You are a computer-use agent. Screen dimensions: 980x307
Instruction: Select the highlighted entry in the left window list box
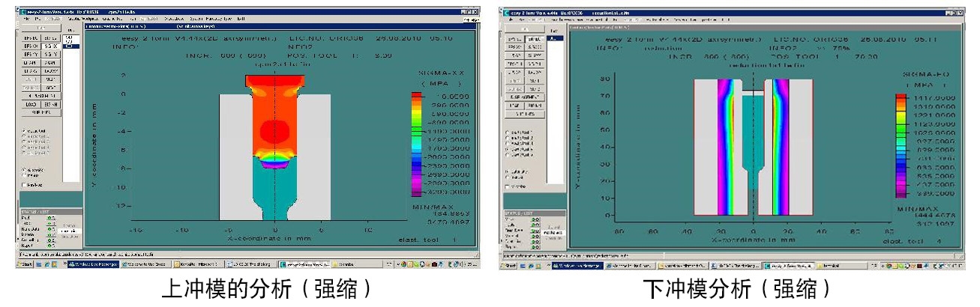point(70,46)
